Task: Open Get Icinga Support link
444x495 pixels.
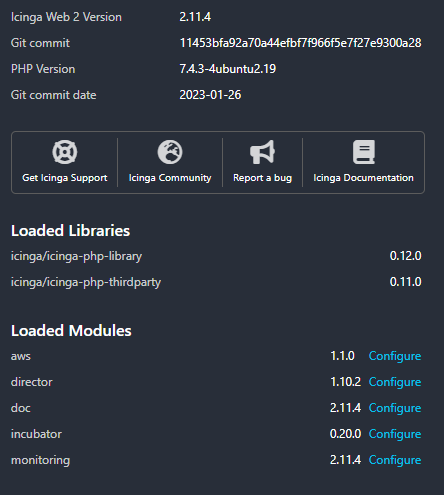Action: tap(65, 178)
